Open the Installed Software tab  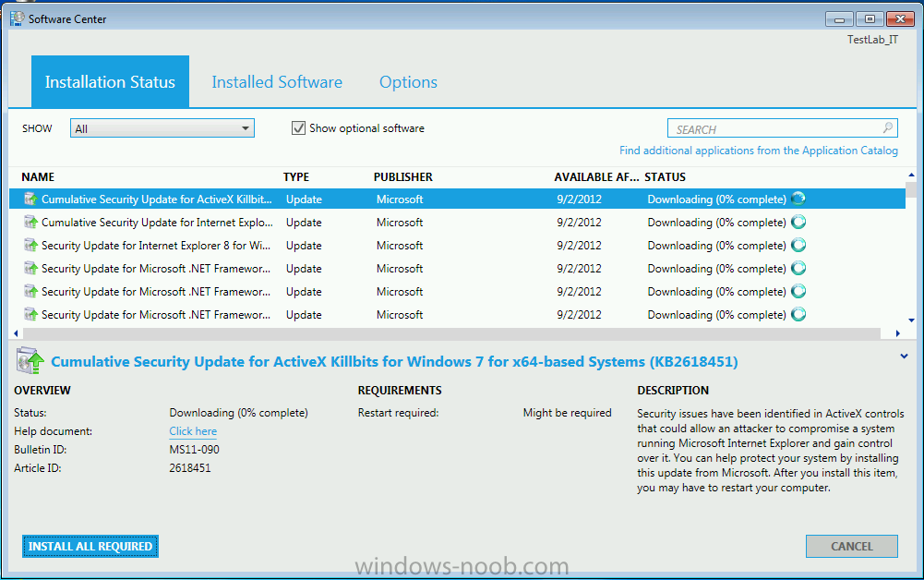tap(277, 82)
